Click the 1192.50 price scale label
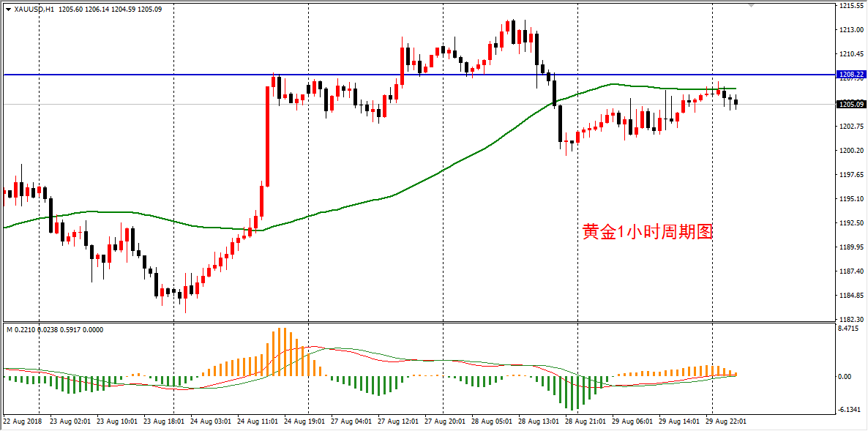The height and width of the screenshot is (431, 868). 850,223
